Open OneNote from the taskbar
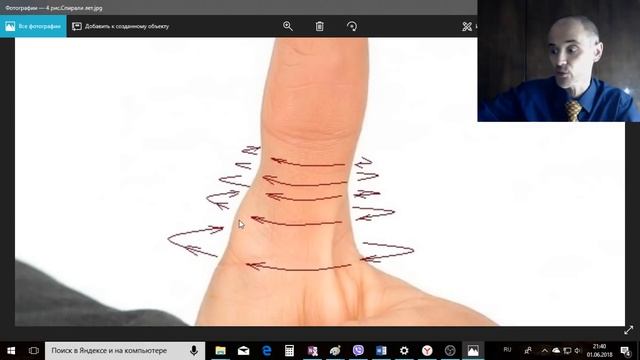This screenshot has width=640, height=360. 313,351
